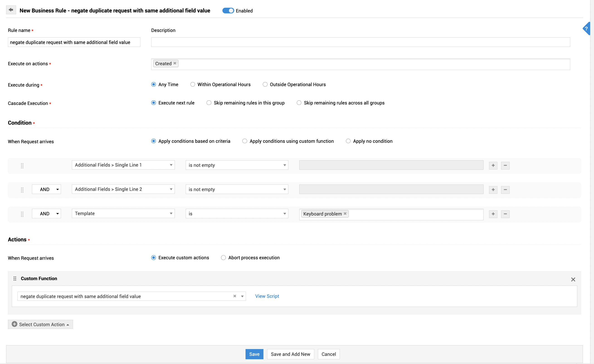The image size is (594, 364).
Task: Close the Custom Function action panel
Action: (573, 279)
